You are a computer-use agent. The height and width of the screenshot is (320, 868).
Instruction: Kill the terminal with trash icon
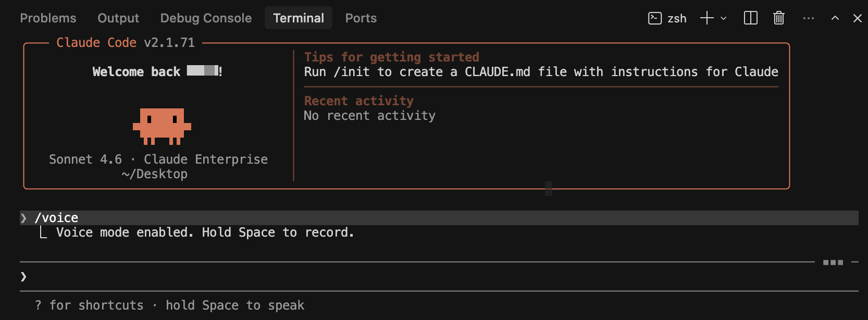779,18
